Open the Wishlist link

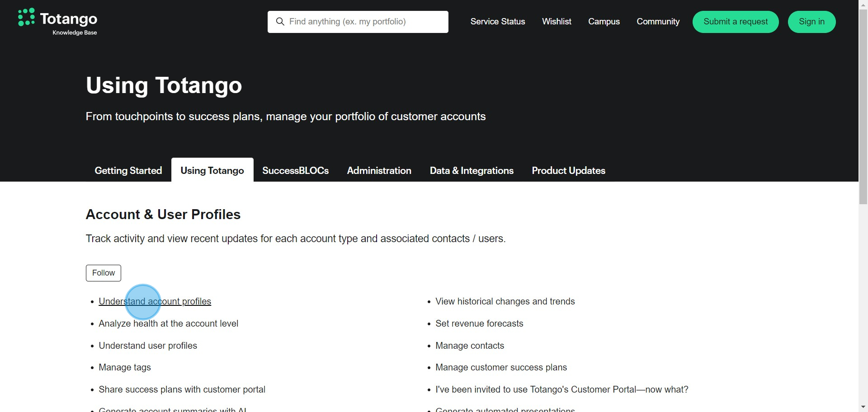point(557,22)
